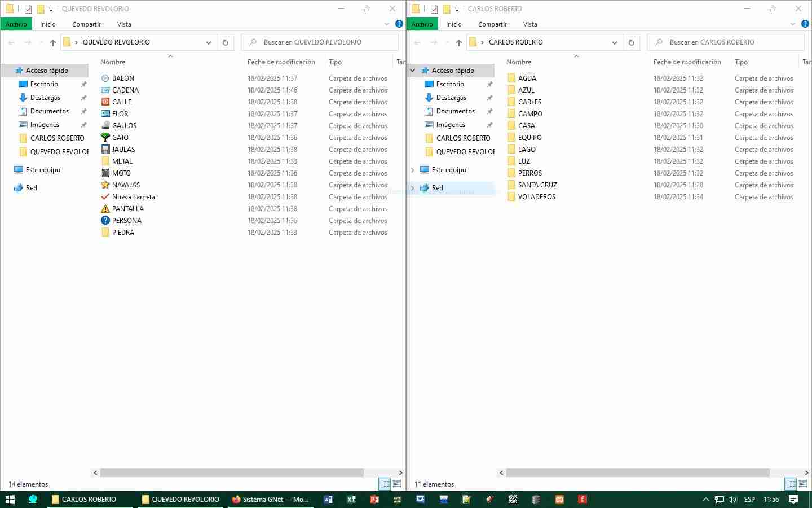Click the volume icon in system tray

click(x=732, y=500)
